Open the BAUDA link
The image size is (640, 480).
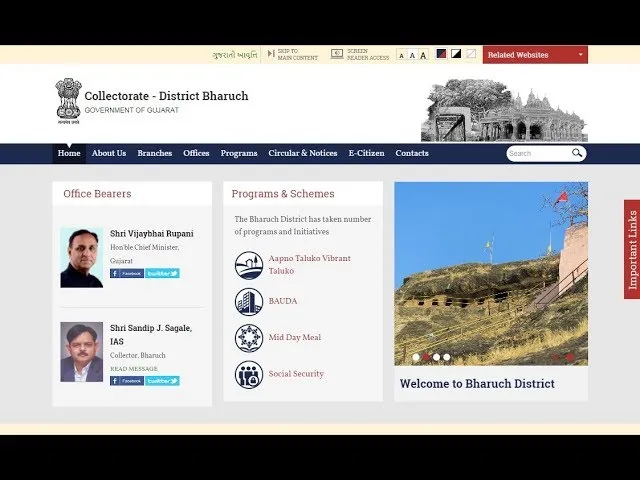283,301
